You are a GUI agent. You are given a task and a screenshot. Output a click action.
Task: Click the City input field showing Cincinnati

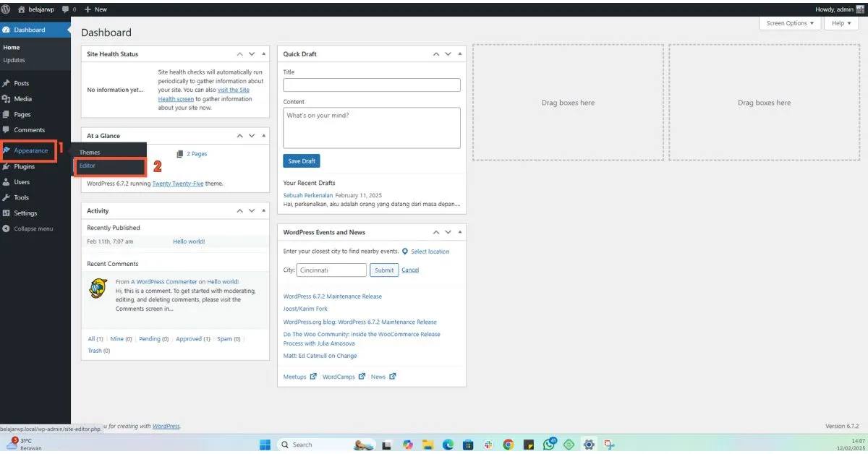click(331, 270)
